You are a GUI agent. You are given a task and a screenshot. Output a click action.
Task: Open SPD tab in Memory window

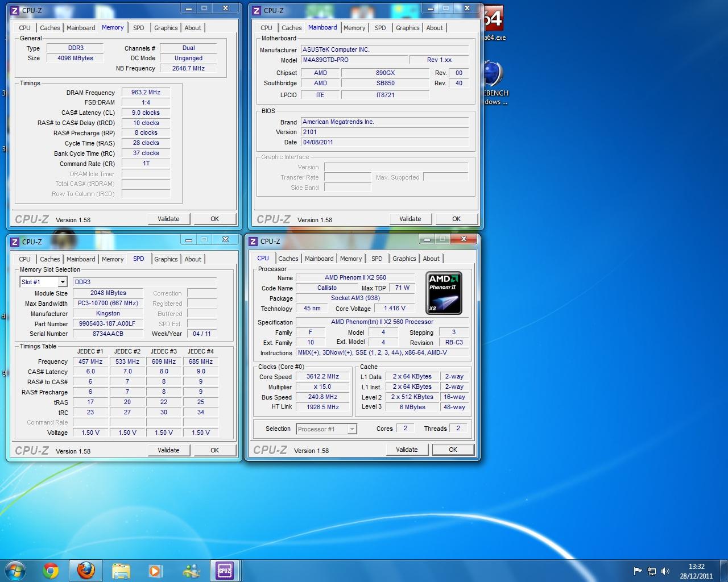pyautogui.click(x=139, y=28)
